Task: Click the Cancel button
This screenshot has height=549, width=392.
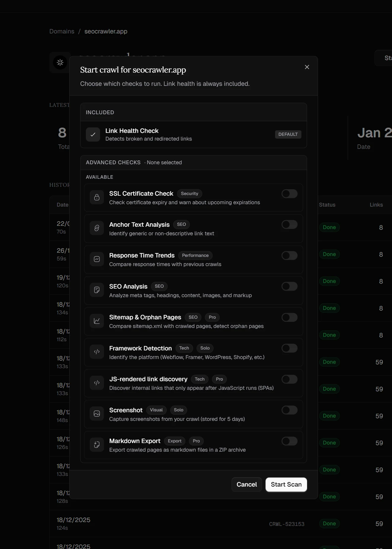Action: tap(247, 484)
